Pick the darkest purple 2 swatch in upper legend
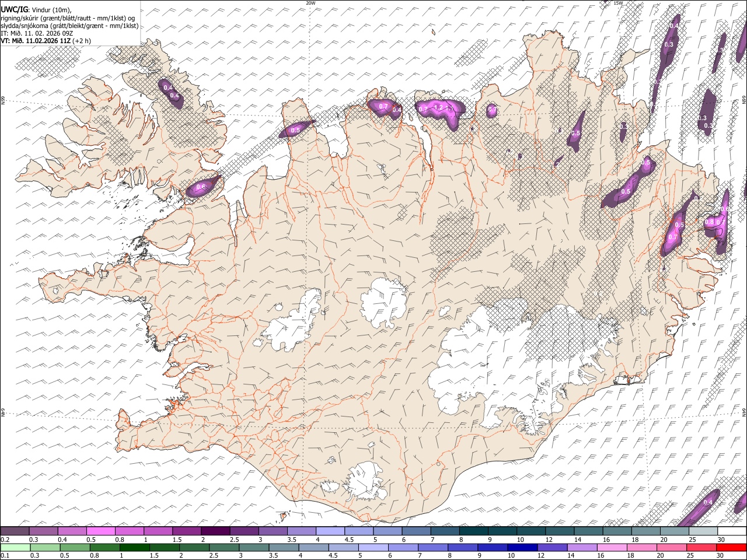The width and height of the screenshot is (747, 560). tap(215, 531)
